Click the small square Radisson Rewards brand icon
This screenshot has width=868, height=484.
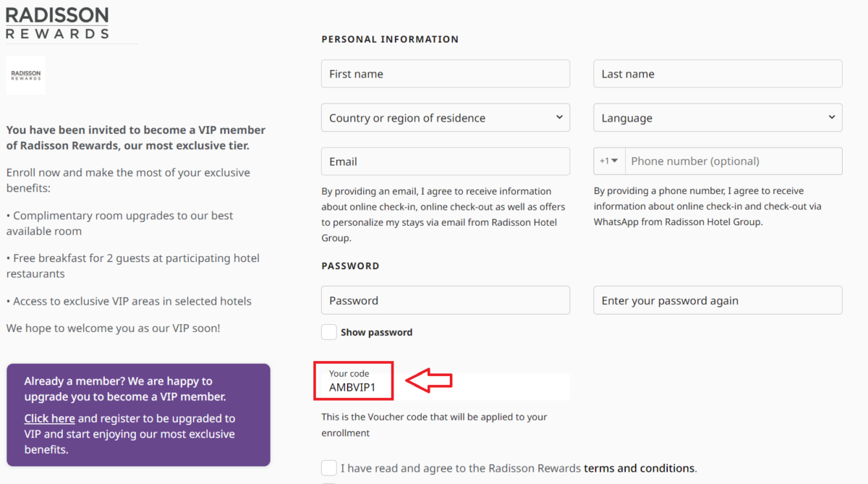coord(25,75)
